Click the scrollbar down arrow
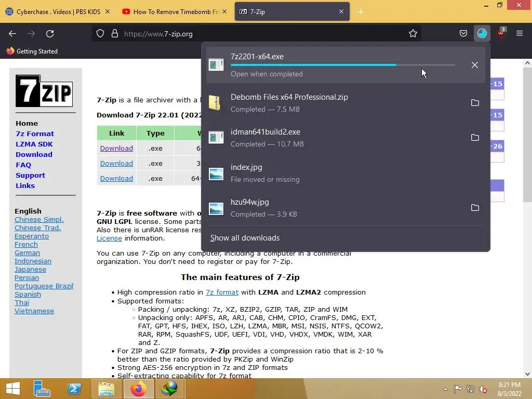The height and width of the screenshot is (399, 532). pyautogui.click(x=527, y=374)
